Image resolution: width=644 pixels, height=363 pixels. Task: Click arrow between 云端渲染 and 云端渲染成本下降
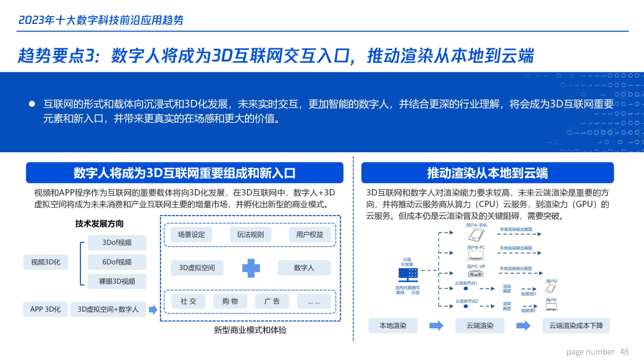[x=523, y=325]
